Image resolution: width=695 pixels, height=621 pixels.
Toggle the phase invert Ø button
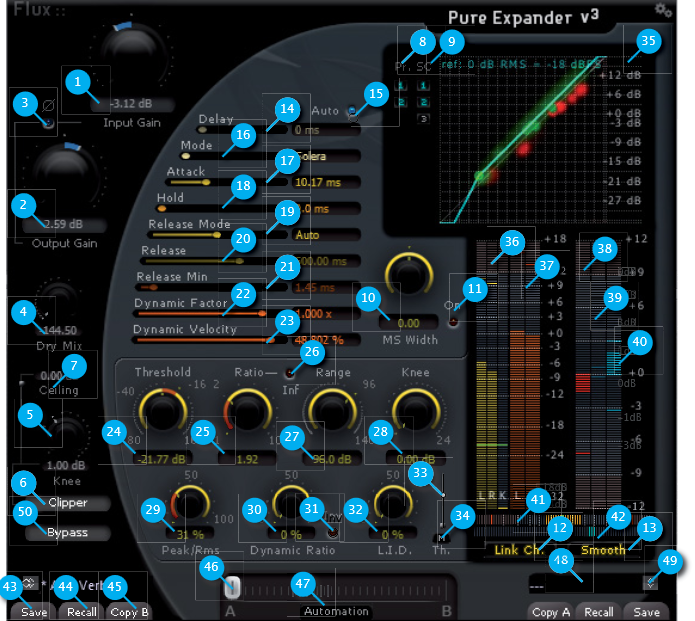pyautogui.click(x=47, y=121)
